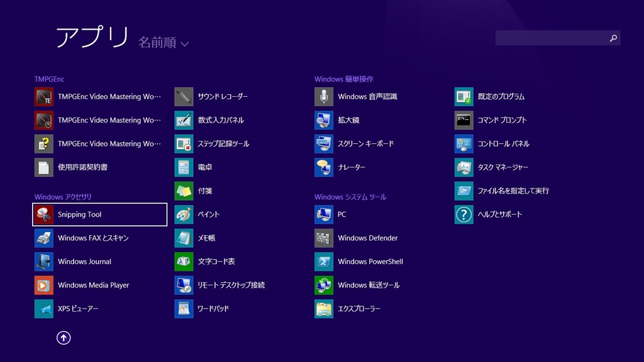644x362 pixels.
Task: Click the magnifier search button
Action: tap(613, 38)
